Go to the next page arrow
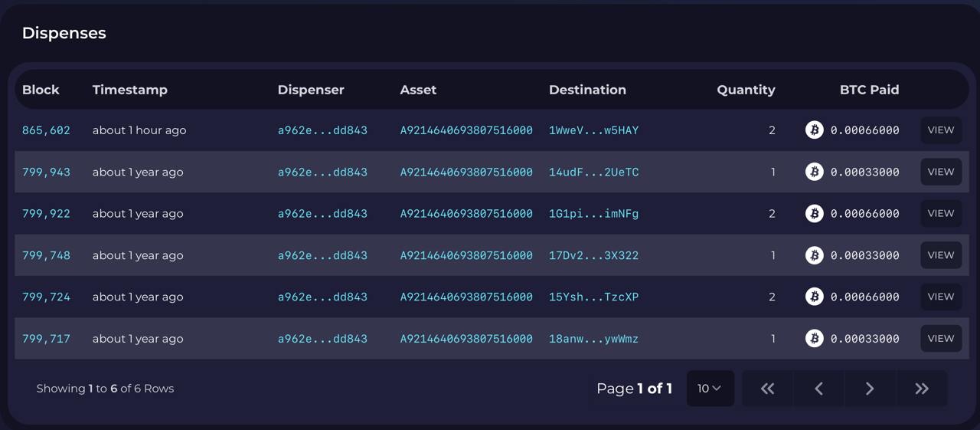The image size is (980, 430). pyautogui.click(x=870, y=389)
